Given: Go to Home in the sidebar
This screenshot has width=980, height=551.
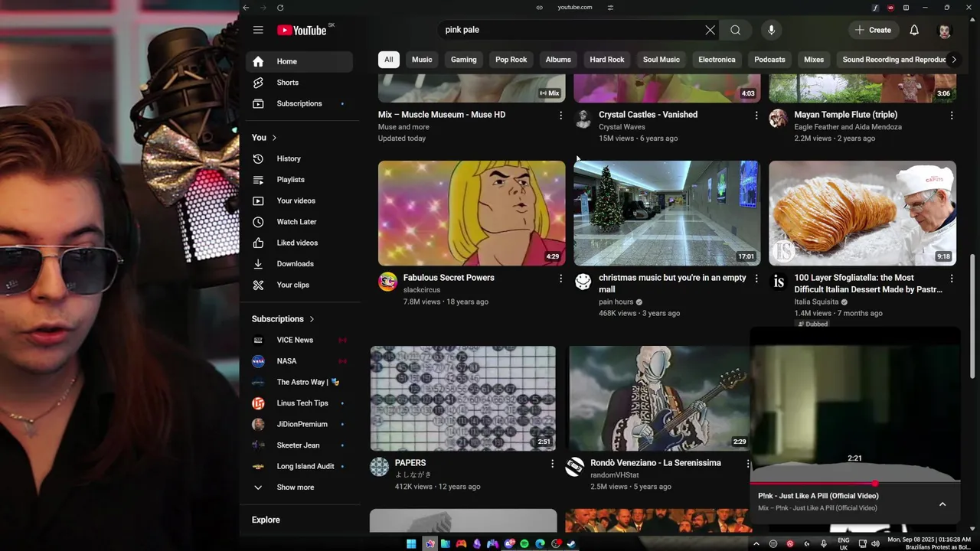Looking at the screenshot, I should pyautogui.click(x=299, y=61).
